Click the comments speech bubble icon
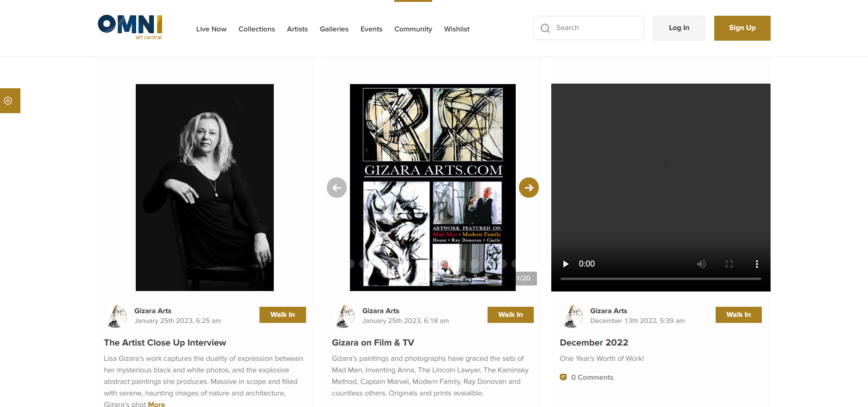This screenshot has width=868, height=407. coord(563,377)
